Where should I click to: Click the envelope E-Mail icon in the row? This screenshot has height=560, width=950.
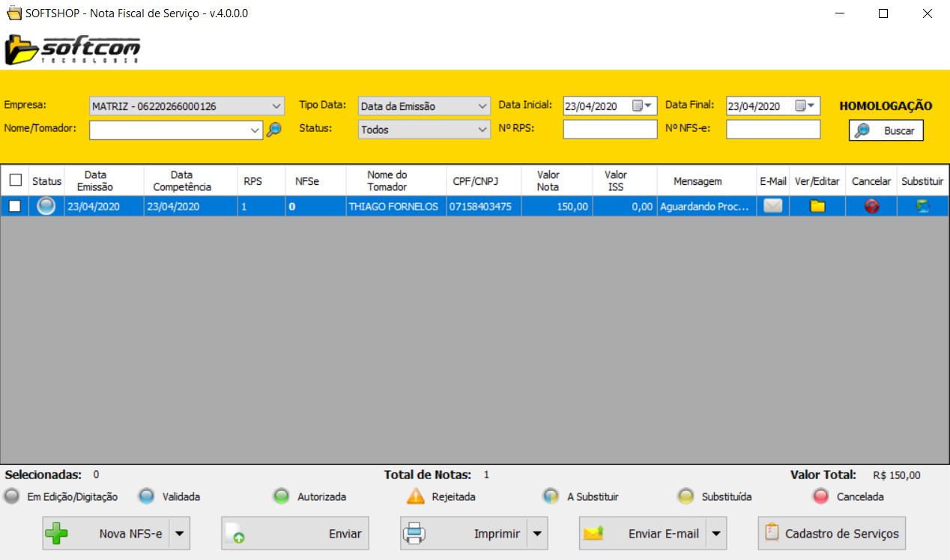click(x=772, y=206)
